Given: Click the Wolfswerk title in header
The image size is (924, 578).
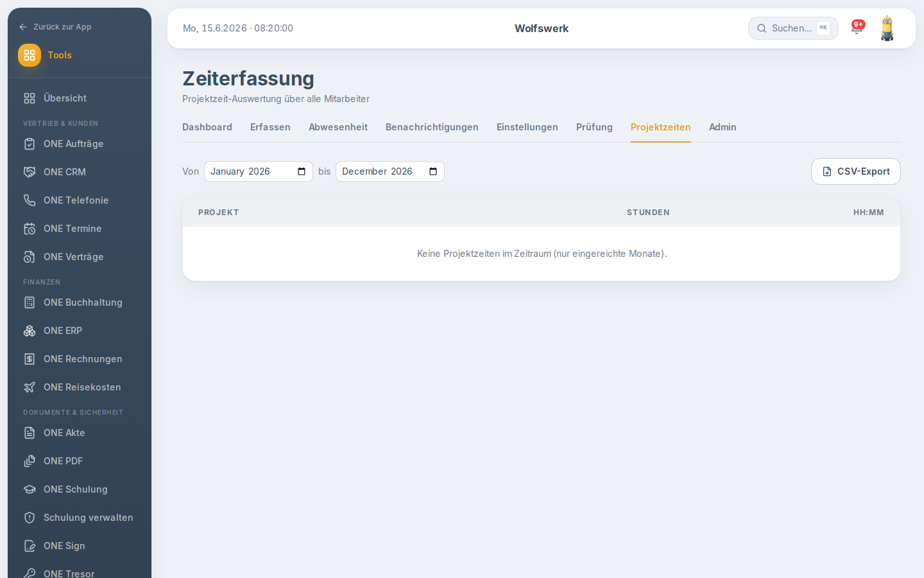Looking at the screenshot, I should pos(542,28).
